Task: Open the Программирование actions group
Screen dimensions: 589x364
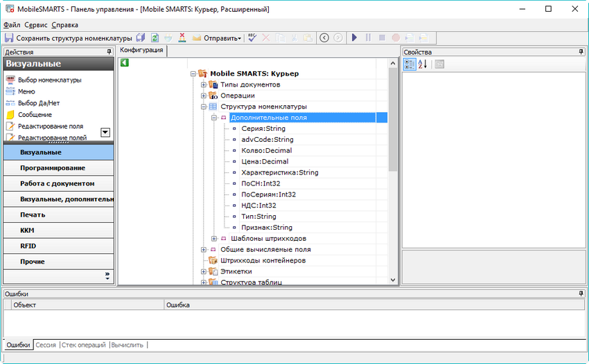Action: point(59,168)
